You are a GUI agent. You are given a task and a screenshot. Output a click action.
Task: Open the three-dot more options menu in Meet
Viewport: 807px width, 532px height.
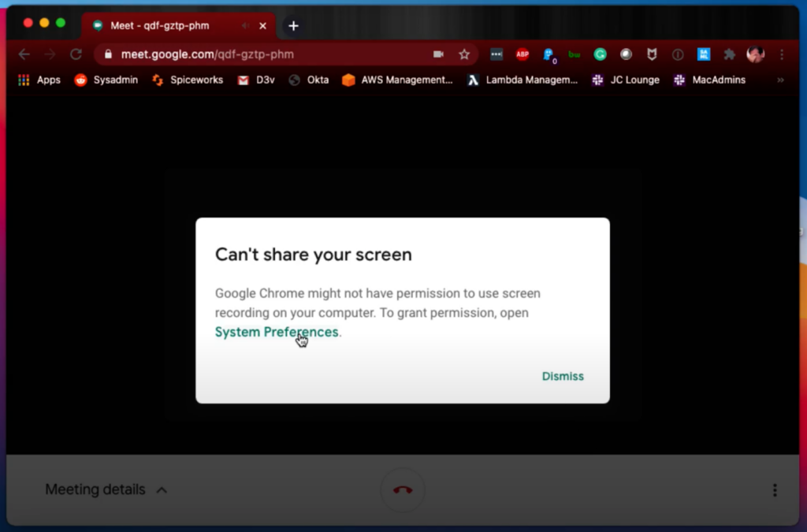click(775, 490)
